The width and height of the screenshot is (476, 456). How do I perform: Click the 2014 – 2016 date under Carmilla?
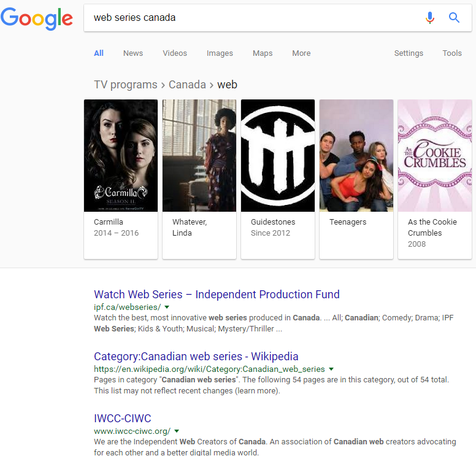click(x=116, y=233)
